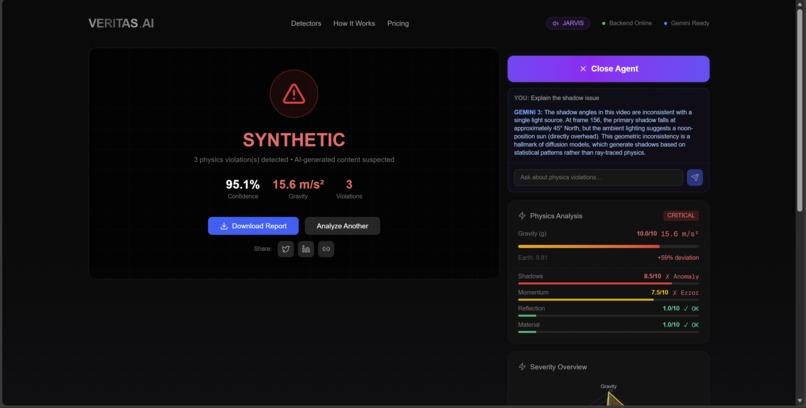Screen dimensions: 806x408
Task: Open the Detectors nav link
Action: [306, 23]
